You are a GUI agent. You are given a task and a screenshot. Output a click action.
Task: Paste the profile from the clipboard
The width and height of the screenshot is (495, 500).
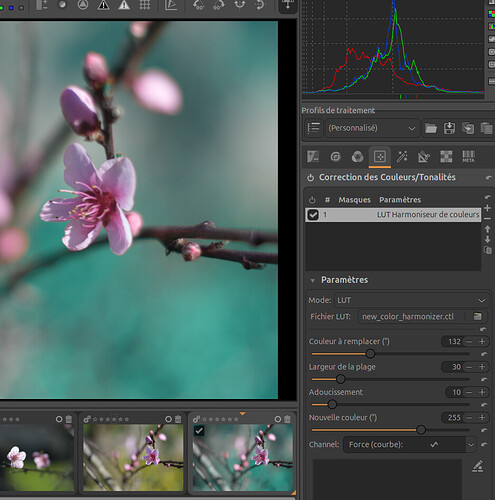[486, 128]
